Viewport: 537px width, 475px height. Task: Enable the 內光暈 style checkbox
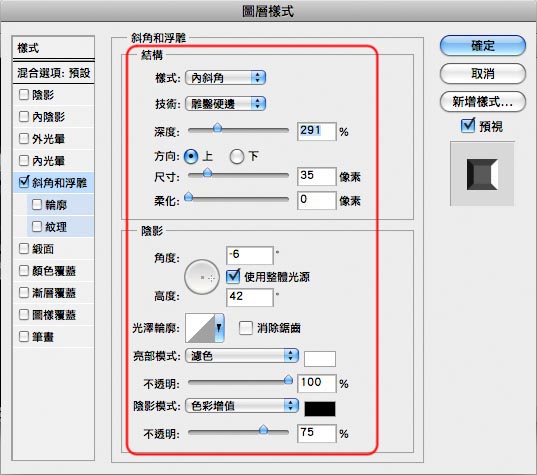click(24, 160)
